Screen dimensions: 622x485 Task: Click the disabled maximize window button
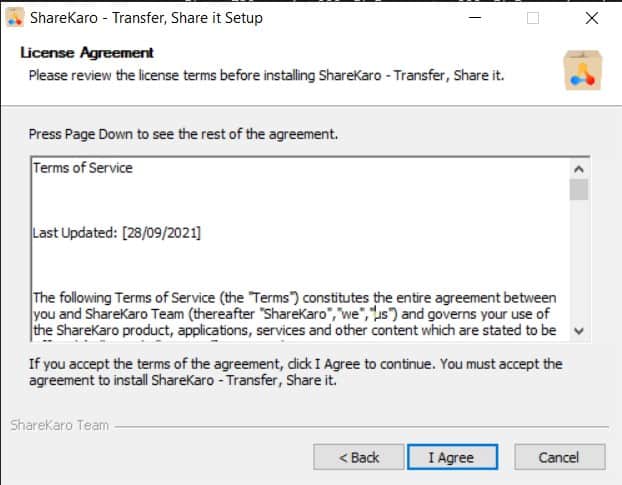[533, 18]
